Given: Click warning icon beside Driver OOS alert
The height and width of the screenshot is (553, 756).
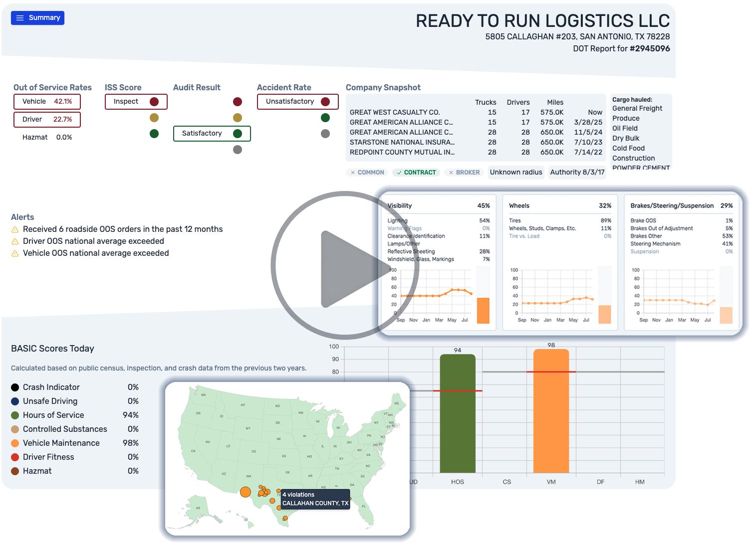Looking at the screenshot, I should coord(15,241).
